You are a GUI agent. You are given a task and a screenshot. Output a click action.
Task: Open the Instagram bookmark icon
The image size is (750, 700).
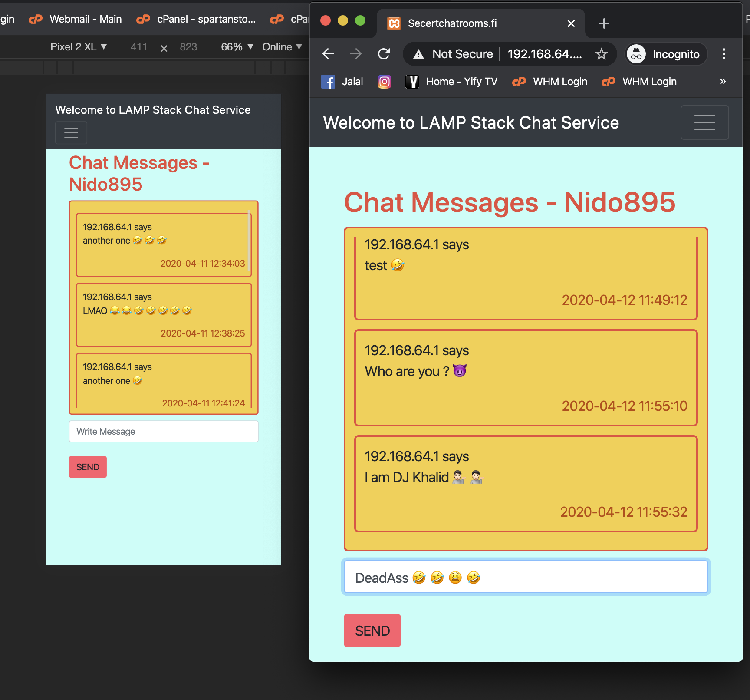pyautogui.click(x=385, y=82)
